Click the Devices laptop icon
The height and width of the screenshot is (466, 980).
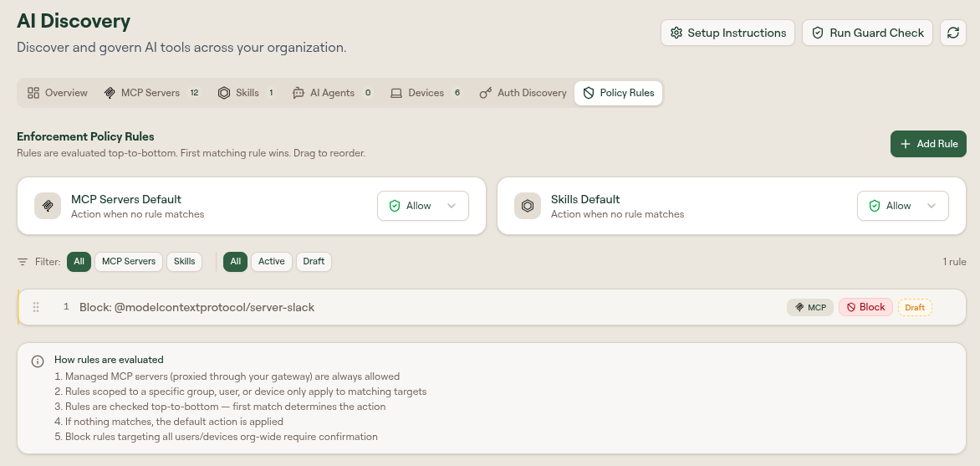tap(396, 93)
